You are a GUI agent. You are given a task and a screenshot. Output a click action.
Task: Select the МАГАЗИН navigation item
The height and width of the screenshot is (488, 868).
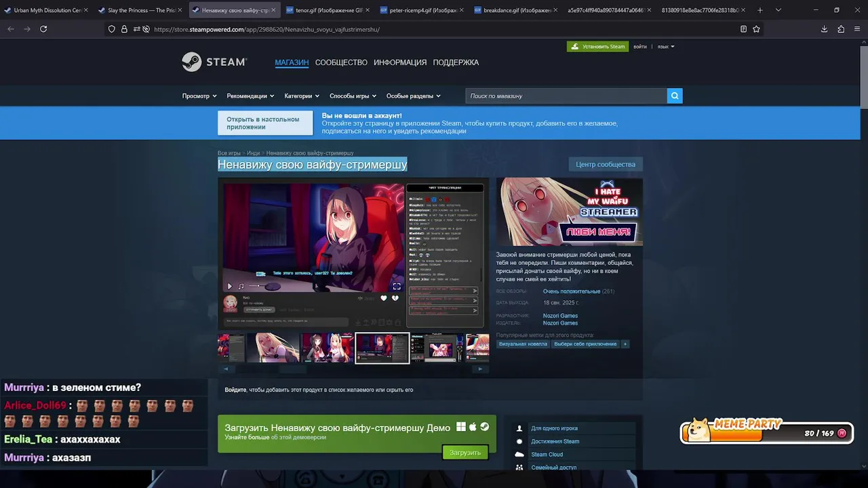pos(292,62)
